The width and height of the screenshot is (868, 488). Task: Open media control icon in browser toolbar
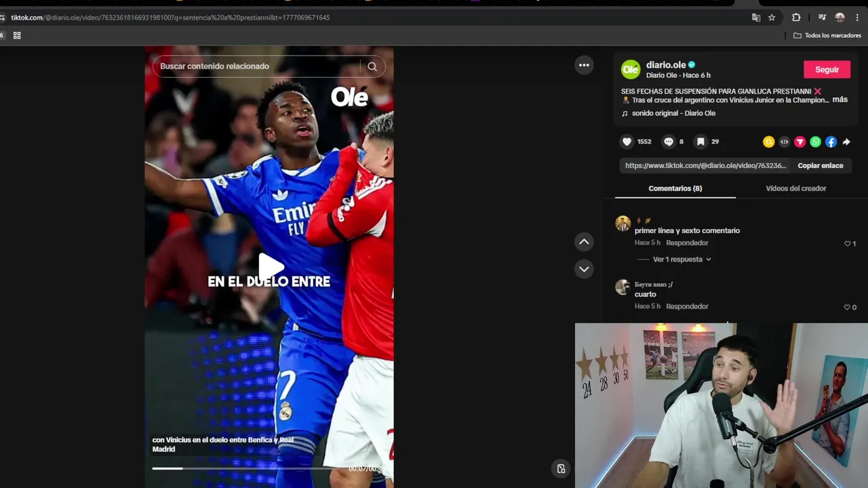[822, 18]
